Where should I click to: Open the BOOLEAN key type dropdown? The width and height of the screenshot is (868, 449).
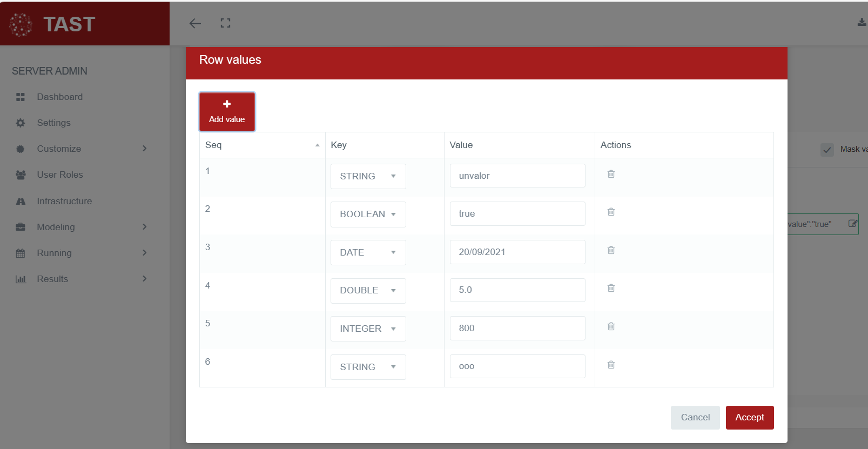[368, 215]
